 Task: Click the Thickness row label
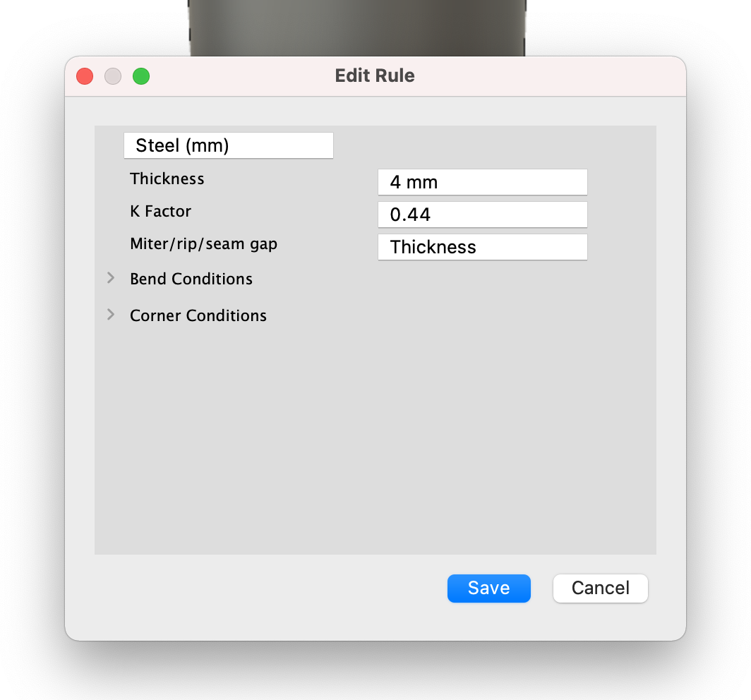click(167, 179)
